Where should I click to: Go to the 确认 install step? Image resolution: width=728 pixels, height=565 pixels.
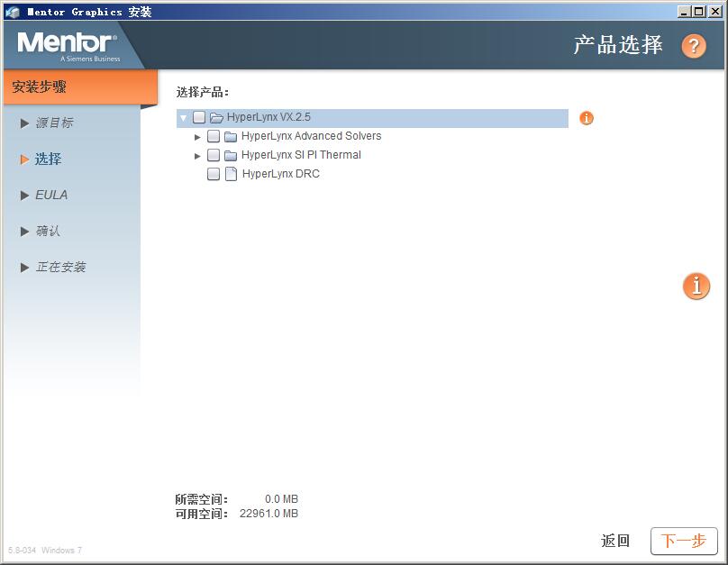click(48, 232)
